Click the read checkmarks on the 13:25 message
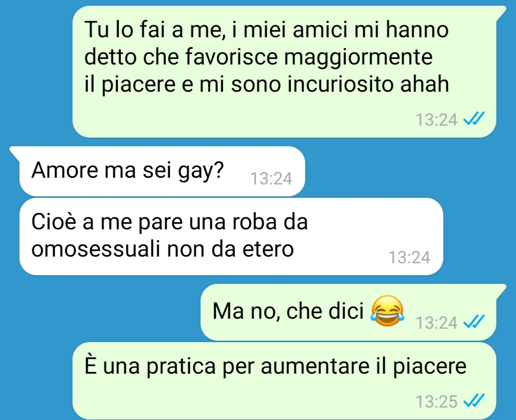 click(x=473, y=400)
